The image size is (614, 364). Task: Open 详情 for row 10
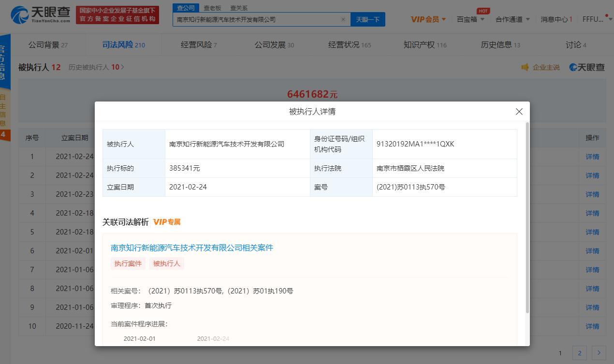tap(592, 326)
